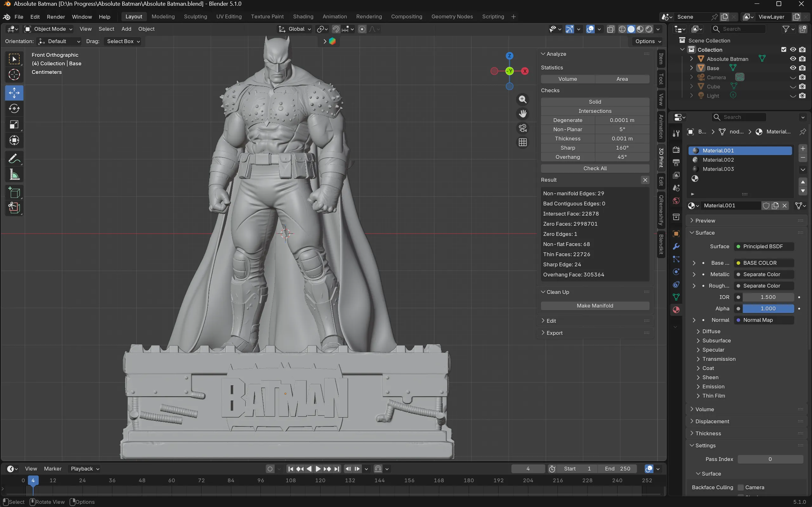The width and height of the screenshot is (812, 507).
Task: Click the viewport zoom magnifier icon
Action: click(x=522, y=100)
